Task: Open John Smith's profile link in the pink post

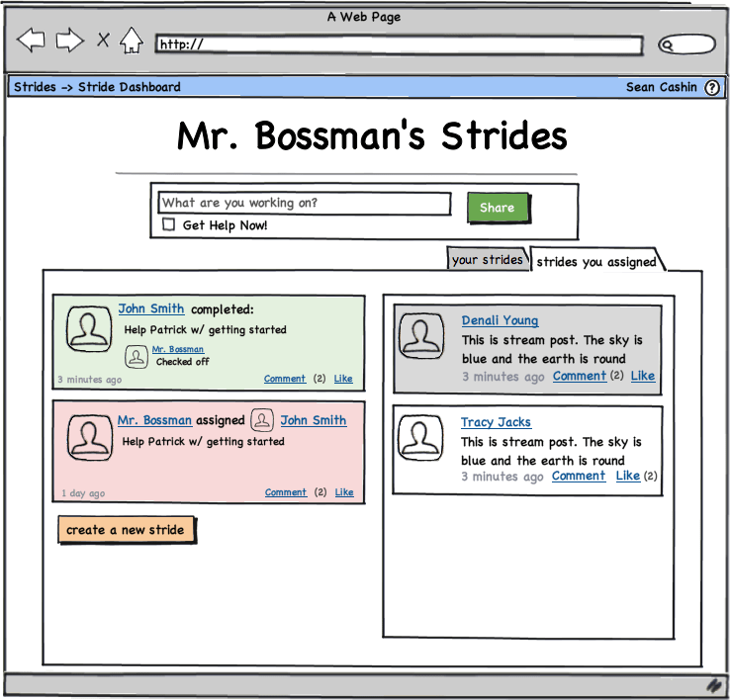Action: pos(313,420)
